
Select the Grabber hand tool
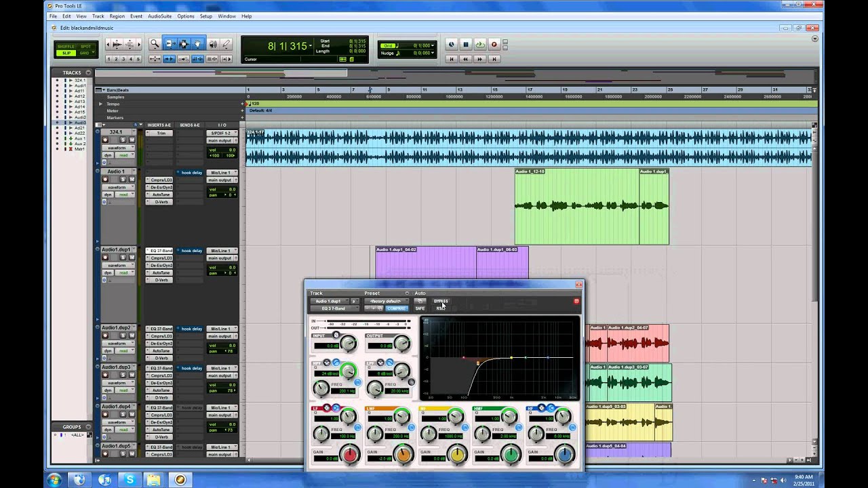(197, 44)
